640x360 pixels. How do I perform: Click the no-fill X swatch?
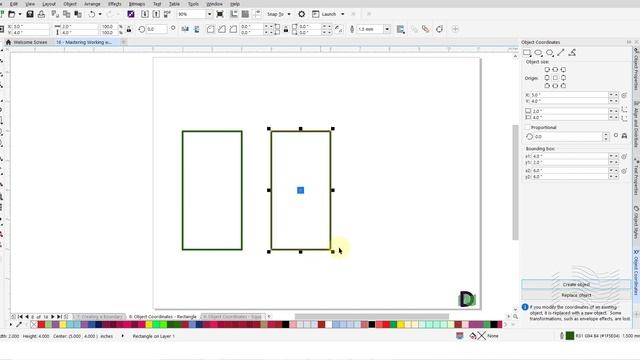click(34, 324)
